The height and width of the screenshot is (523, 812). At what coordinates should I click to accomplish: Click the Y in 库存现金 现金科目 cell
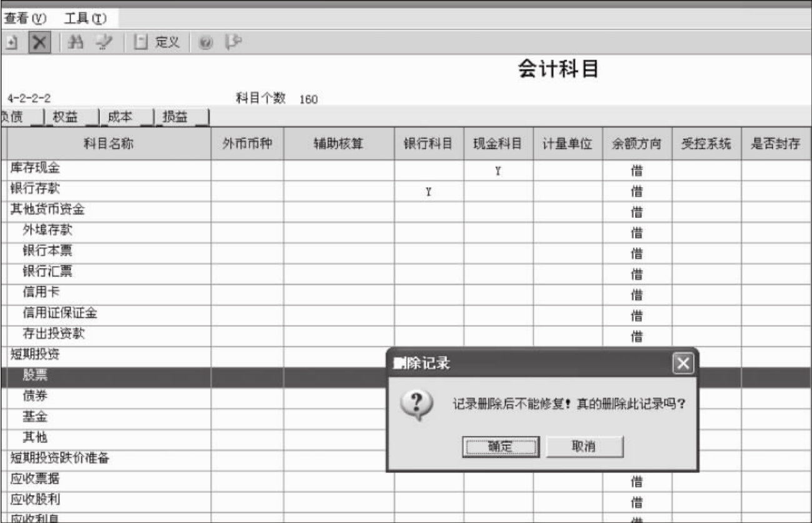click(498, 171)
